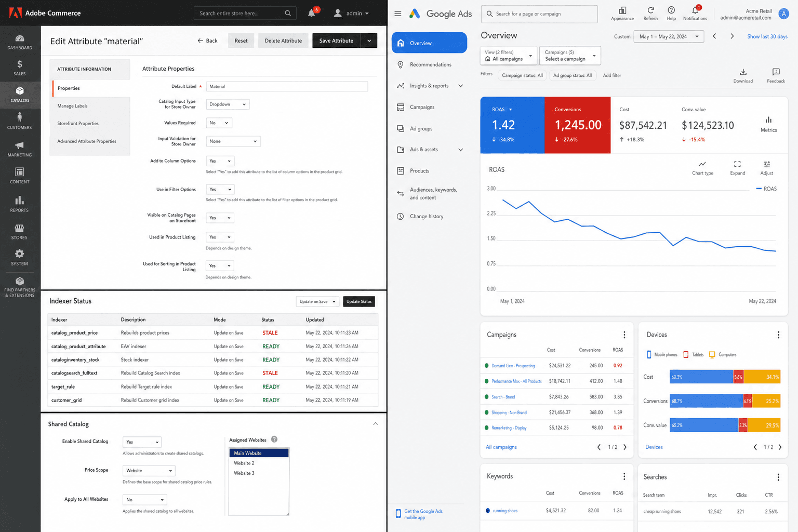This screenshot has width=798, height=532.
Task: Open Adobe Commerce notifications bell
Action: click(312, 13)
